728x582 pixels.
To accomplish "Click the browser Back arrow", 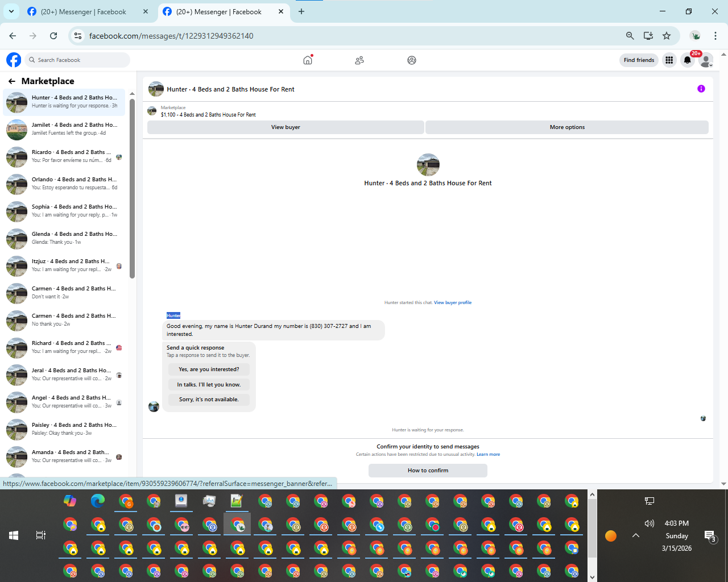I will pos(13,36).
